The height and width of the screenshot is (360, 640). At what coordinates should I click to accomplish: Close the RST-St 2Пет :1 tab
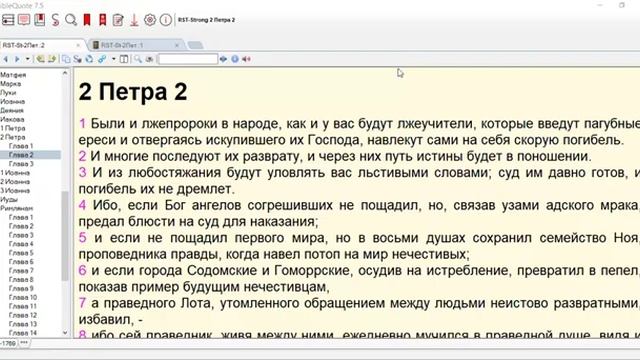click(x=177, y=45)
